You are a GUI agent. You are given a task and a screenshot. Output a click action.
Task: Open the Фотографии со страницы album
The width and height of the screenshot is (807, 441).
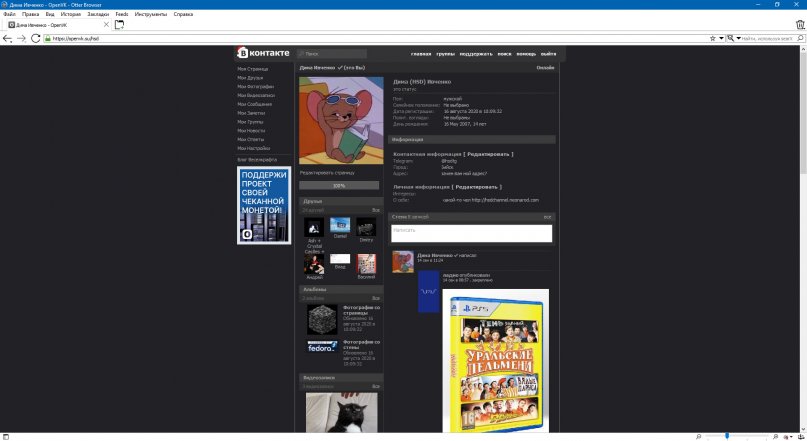[322, 320]
